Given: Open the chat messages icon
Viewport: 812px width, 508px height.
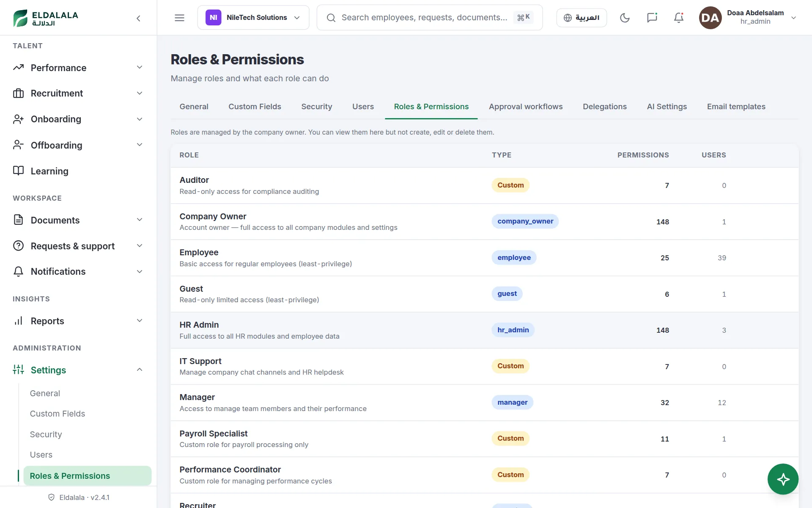Looking at the screenshot, I should (652, 18).
